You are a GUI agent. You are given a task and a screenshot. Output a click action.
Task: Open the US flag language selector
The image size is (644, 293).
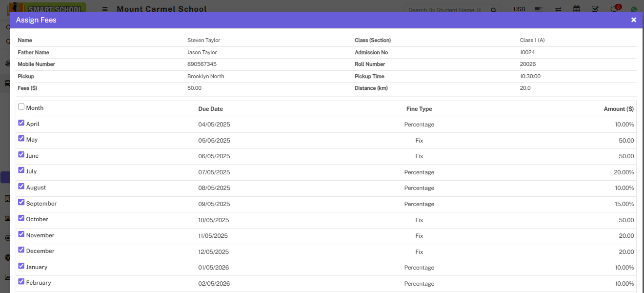coord(539,9)
